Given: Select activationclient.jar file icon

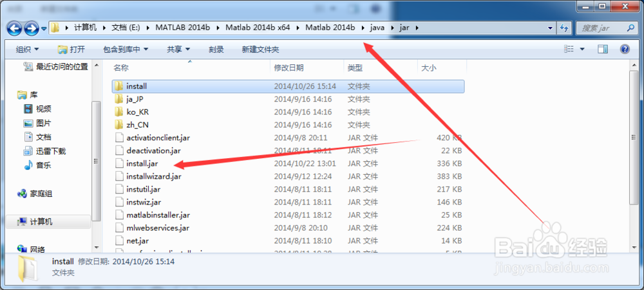Looking at the screenshot, I should [119, 138].
